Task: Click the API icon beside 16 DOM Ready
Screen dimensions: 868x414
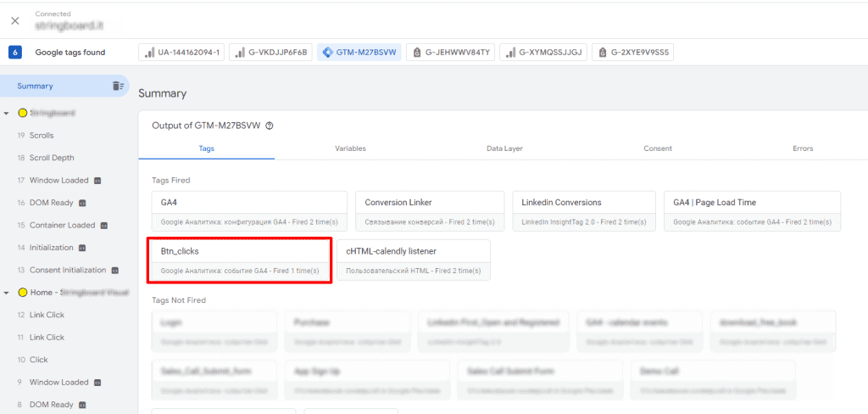Action: [82, 203]
